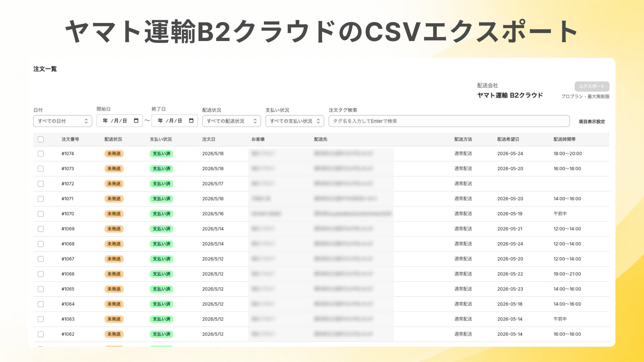The height and width of the screenshot is (362, 644).
Task: Click the 未発送 badge for order #1063
Action: [x=114, y=319]
